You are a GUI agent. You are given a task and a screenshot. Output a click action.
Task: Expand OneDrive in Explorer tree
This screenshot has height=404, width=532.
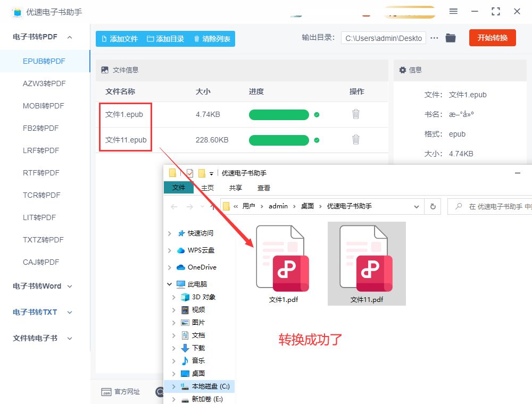coord(170,267)
